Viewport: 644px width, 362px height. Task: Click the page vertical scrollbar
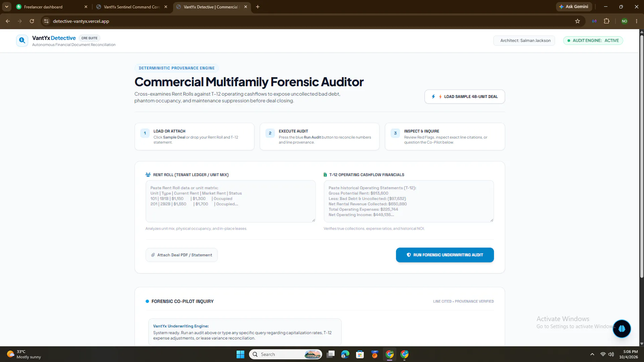point(642,156)
